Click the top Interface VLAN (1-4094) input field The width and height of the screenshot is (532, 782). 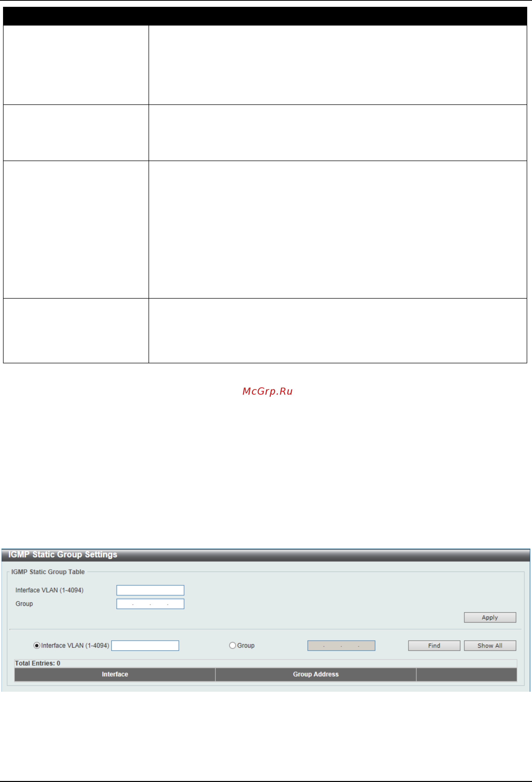(x=150, y=590)
